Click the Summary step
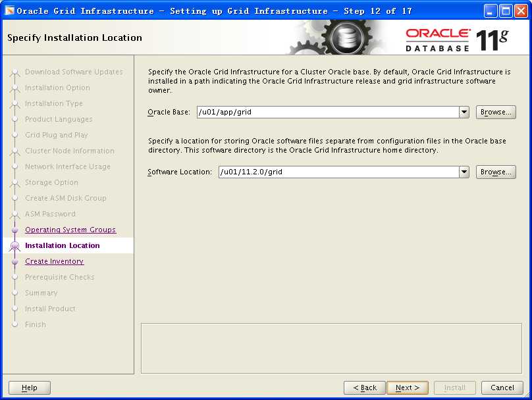The width and height of the screenshot is (532, 400). point(41,293)
